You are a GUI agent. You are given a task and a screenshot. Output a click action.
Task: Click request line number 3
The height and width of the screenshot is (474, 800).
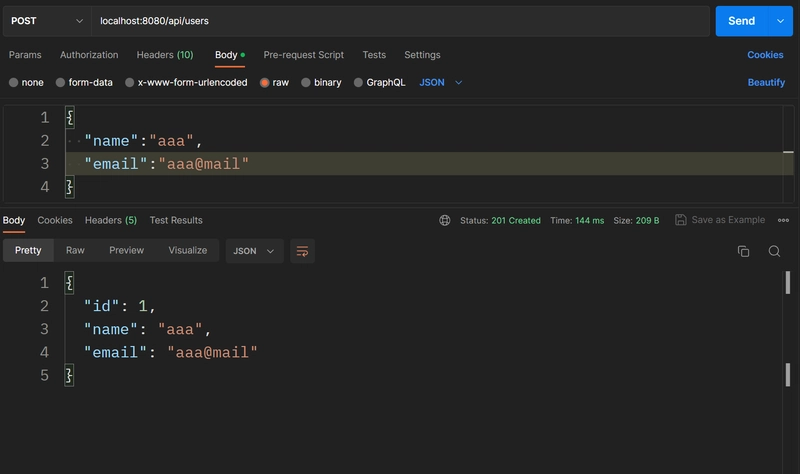point(45,164)
